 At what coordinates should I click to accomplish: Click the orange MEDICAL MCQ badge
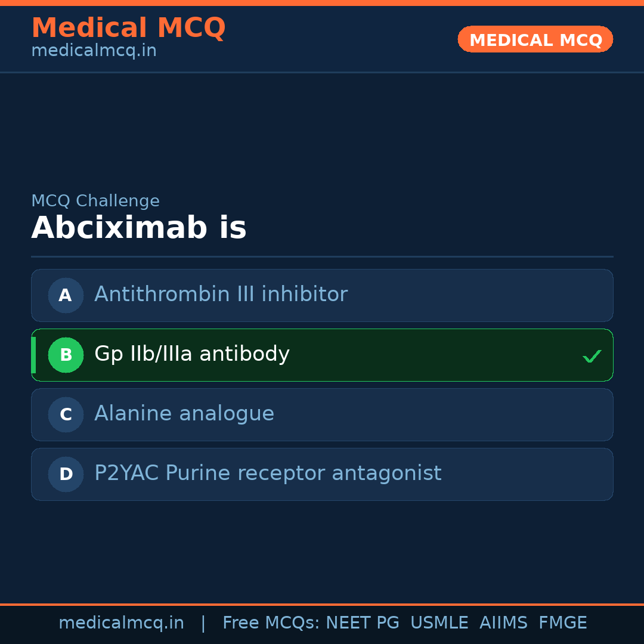click(x=535, y=39)
